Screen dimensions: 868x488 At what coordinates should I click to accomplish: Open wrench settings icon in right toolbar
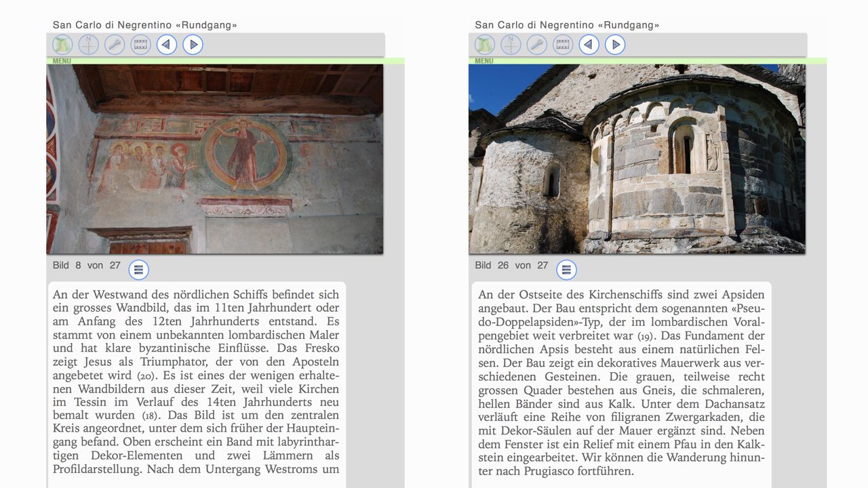pos(536,45)
